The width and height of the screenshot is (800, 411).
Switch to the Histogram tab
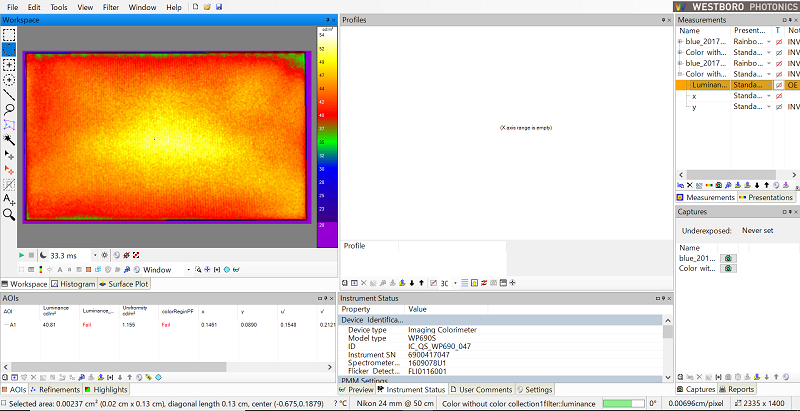point(73,284)
